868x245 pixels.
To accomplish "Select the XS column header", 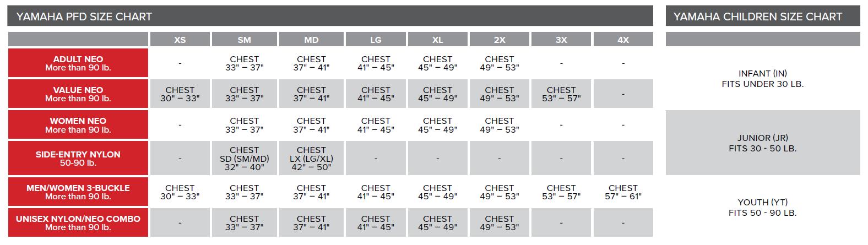I will (180, 40).
